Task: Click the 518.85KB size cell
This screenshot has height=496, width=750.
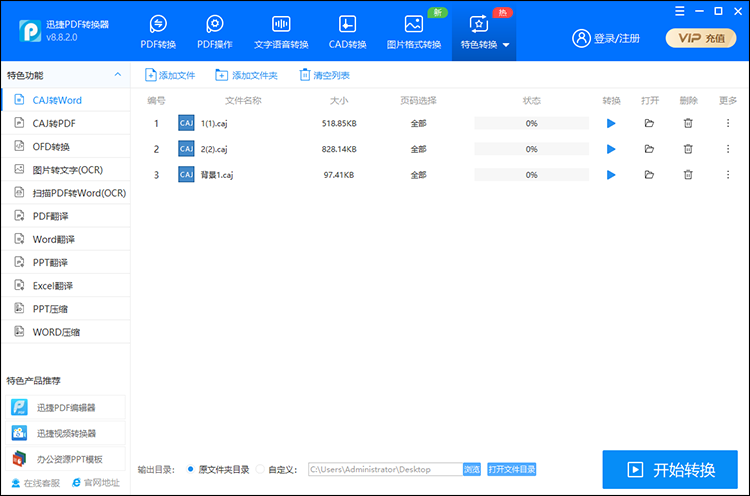Action: (339, 123)
